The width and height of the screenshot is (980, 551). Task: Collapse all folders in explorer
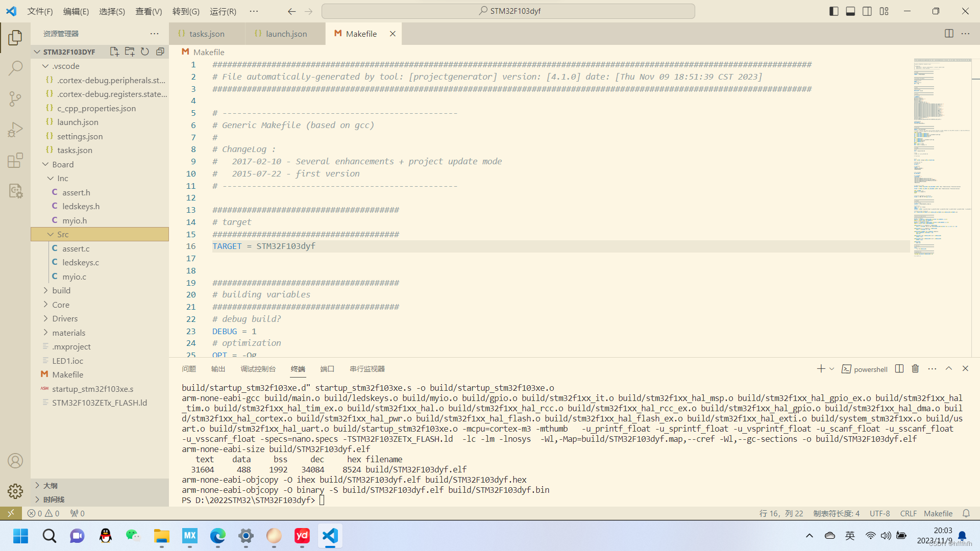[x=160, y=52]
